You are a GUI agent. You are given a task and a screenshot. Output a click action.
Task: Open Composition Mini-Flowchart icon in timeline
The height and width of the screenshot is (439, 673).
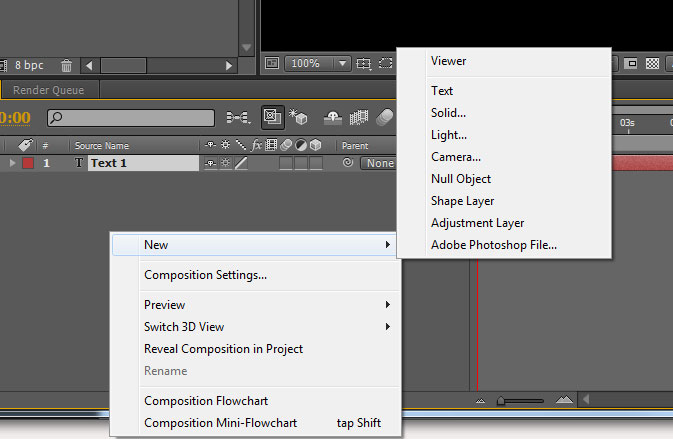[x=239, y=117]
